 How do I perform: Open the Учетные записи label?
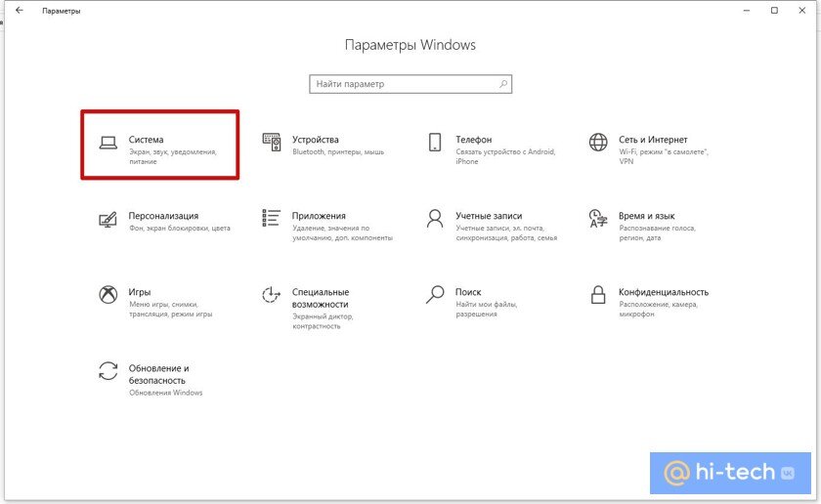pyautogui.click(x=489, y=216)
